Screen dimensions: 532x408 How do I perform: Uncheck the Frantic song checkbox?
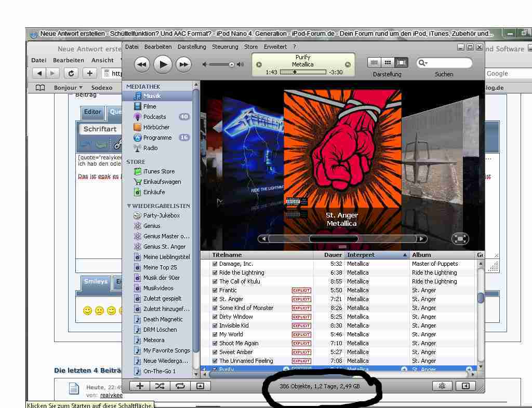point(215,290)
